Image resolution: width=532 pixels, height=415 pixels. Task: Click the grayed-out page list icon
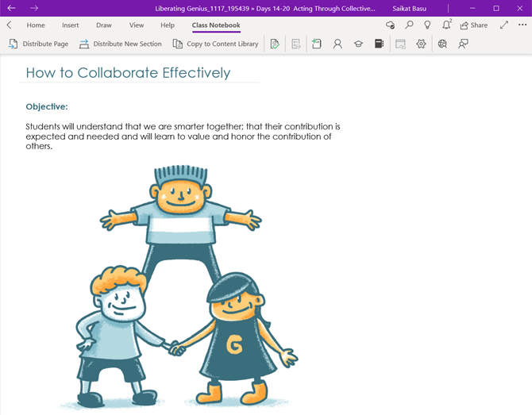pyautogui.click(x=296, y=44)
